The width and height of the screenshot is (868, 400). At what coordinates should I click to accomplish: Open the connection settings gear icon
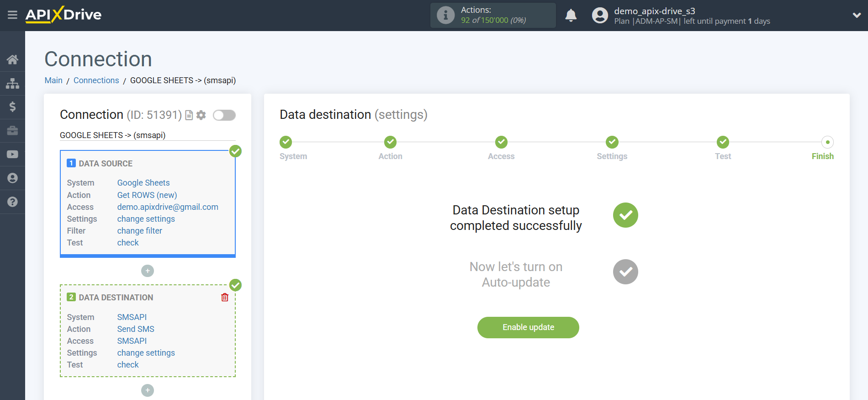201,115
